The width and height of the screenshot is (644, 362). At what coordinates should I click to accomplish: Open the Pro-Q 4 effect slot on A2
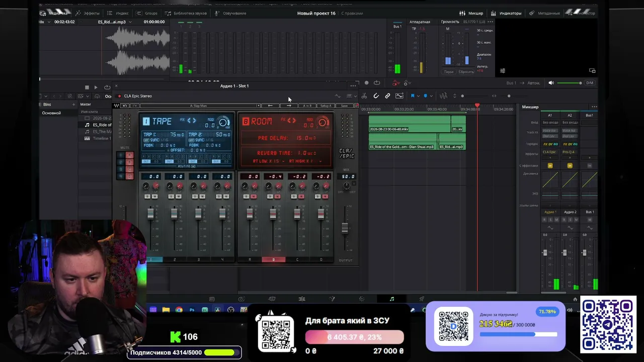570,152
